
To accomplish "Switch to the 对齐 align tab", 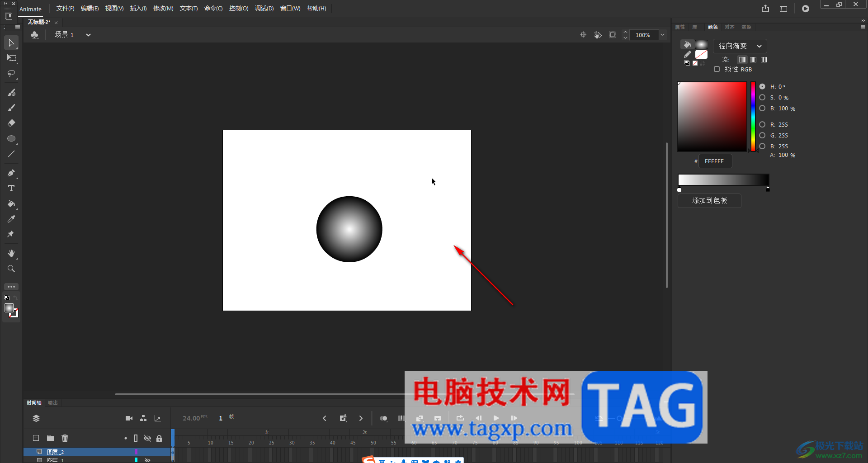I will coord(729,27).
